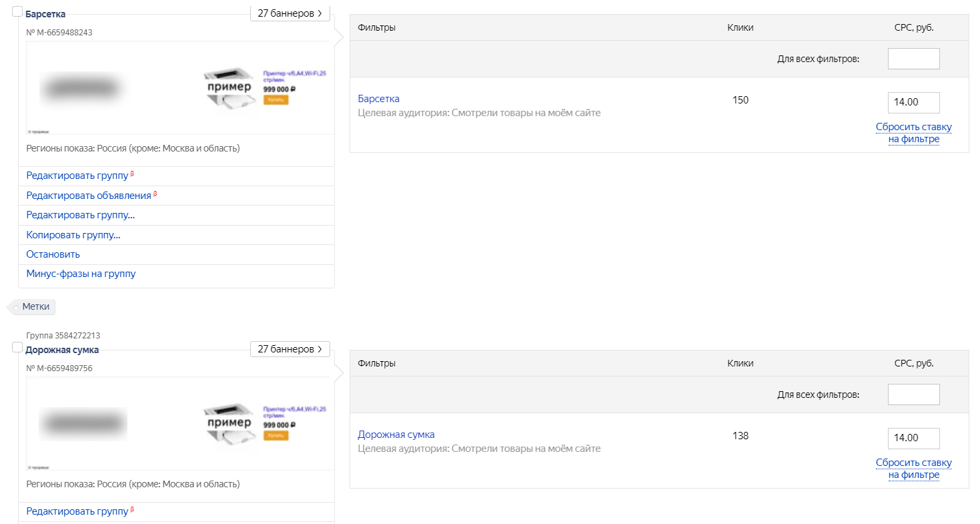Screen dimensions: 980x524
Task: Click Сбросить ставку for Дорожная сумка filter
Action: click(913, 469)
